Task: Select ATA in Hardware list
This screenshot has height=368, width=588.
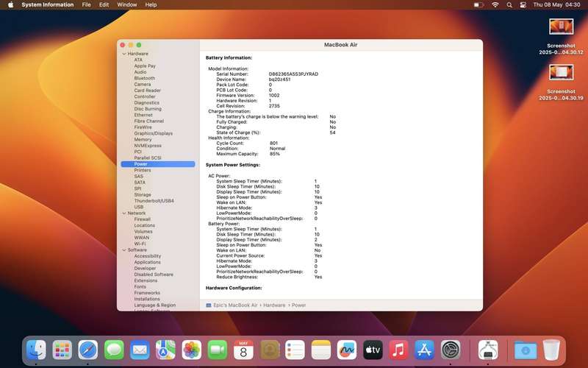Action: point(138,60)
